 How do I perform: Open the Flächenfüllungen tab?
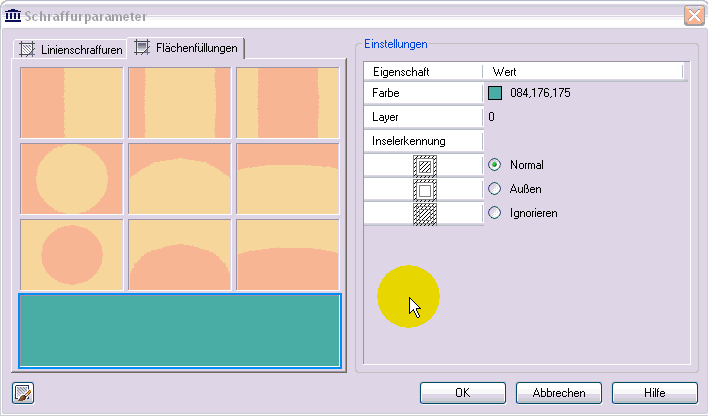tap(186, 48)
